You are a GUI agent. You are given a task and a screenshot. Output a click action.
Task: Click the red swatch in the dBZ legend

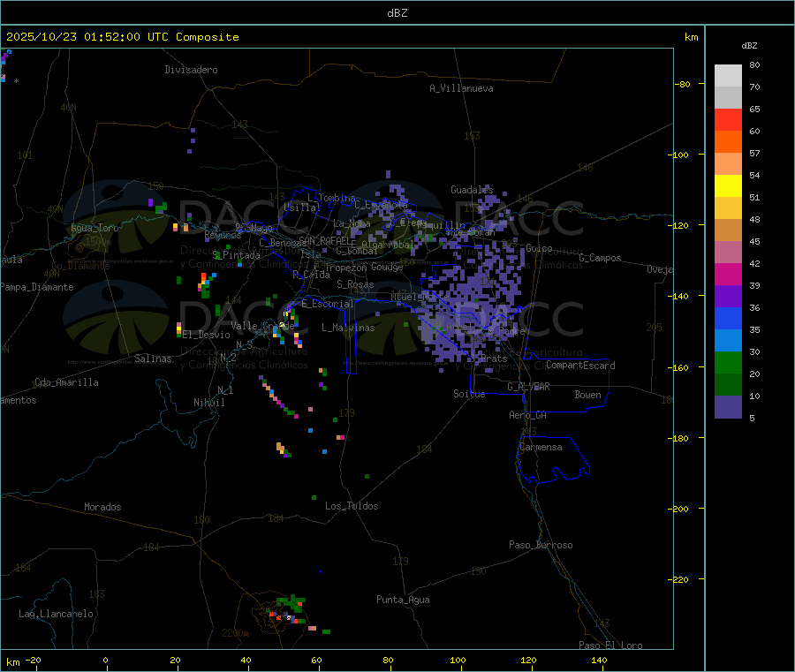(728, 119)
